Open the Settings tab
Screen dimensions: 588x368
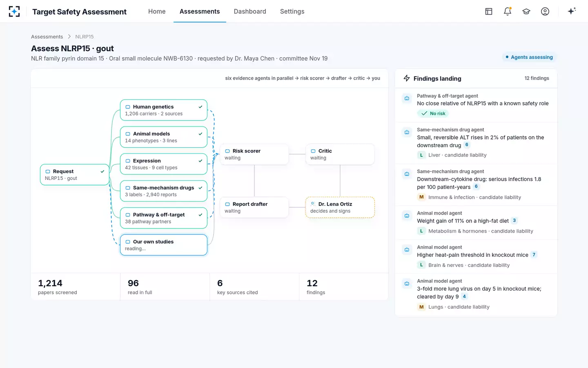pos(292,11)
